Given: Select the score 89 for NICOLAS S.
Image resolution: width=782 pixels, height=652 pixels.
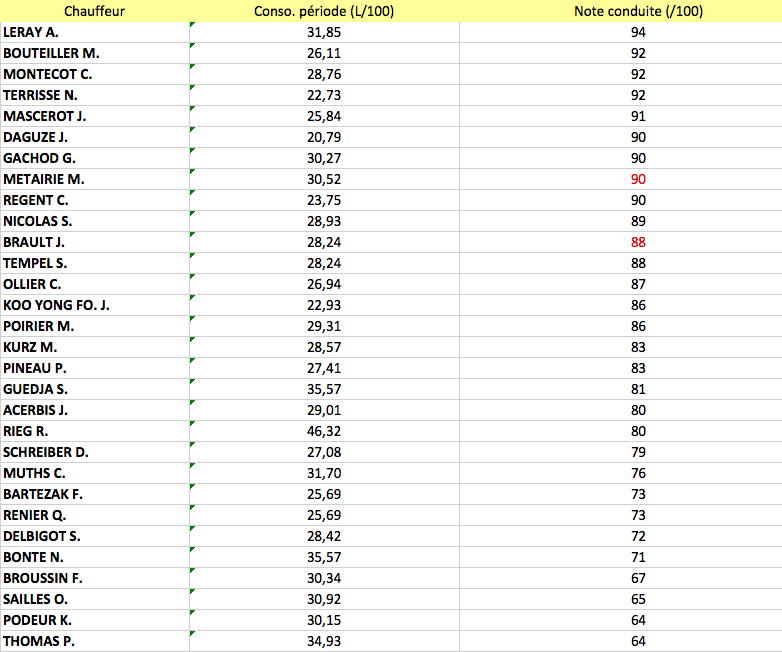Looking at the screenshot, I should [x=638, y=221].
